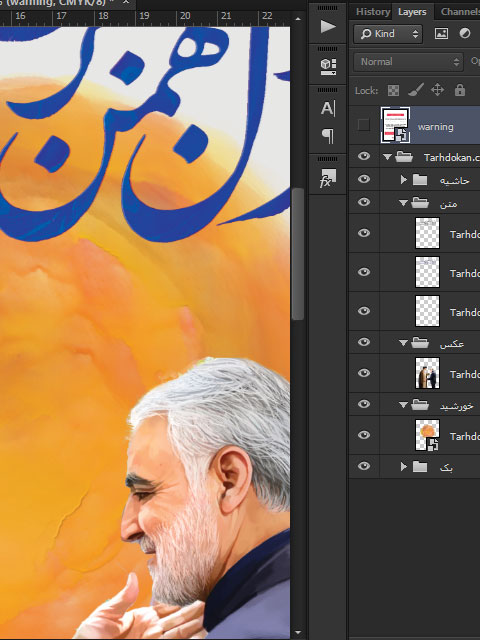The image size is (480, 640).
Task: Collapse the Tarhdokan group
Action: click(387, 157)
